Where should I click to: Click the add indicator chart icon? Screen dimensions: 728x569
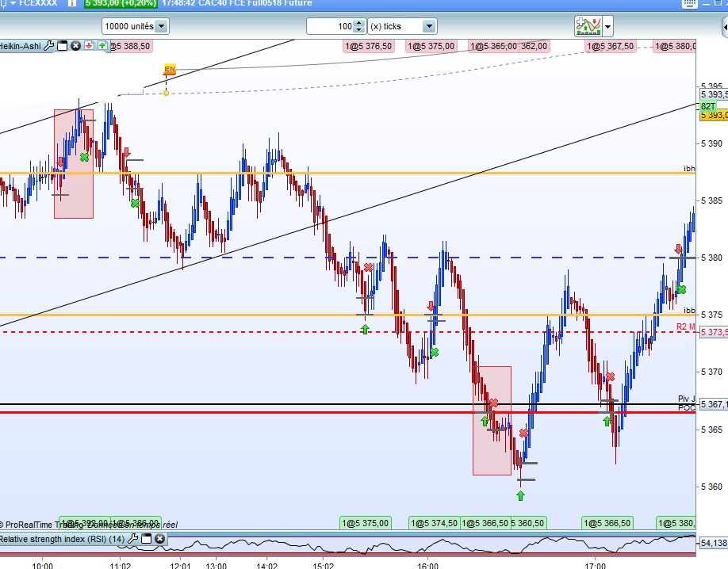(x=588, y=26)
